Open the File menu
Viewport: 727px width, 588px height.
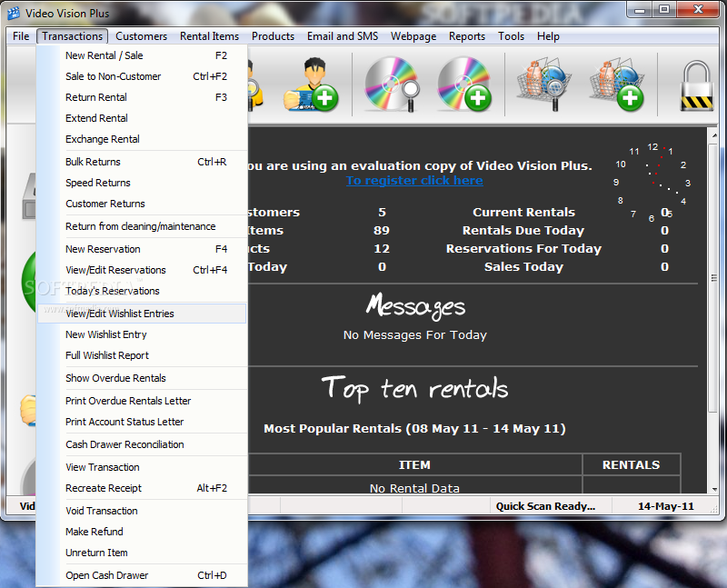tap(21, 36)
